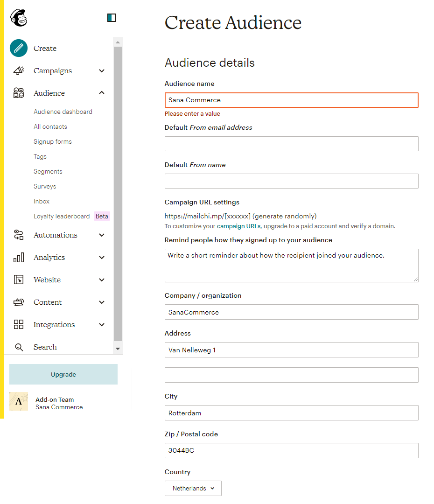
Task: Click the Audience label in sidebar
Action: point(49,93)
